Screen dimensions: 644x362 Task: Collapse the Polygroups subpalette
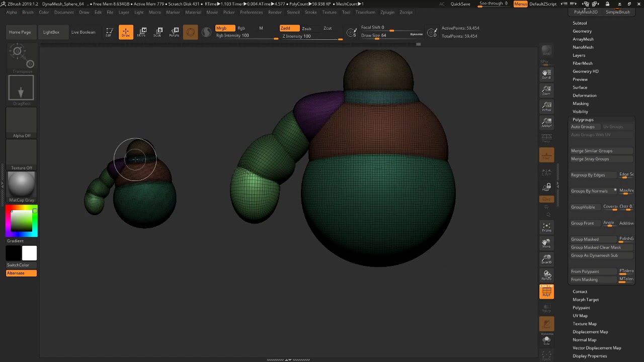pyautogui.click(x=583, y=120)
